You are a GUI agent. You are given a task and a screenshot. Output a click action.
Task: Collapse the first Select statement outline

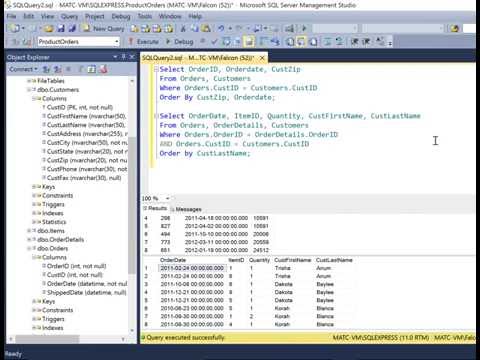tap(156, 69)
